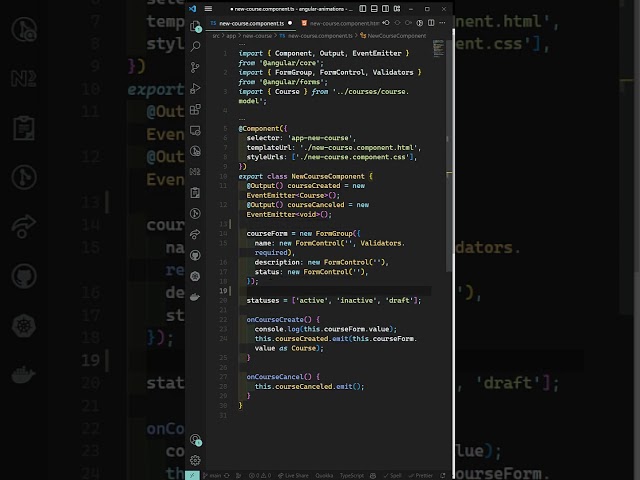The height and width of the screenshot is (480, 640).
Task: Click the folded region ellipsis above line 1
Action: coord(242,44)
